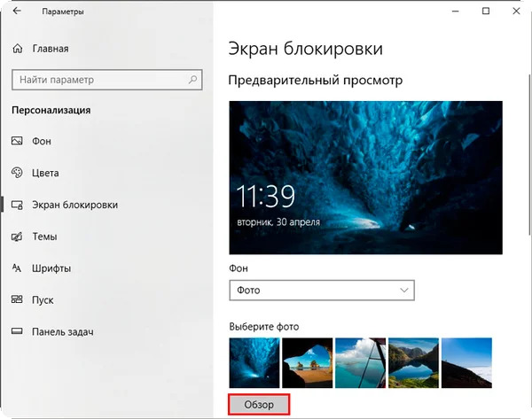Click the Выберите фото label
Image resolution: width=532 pixels, height=419 pixels.
pos(264,327)
